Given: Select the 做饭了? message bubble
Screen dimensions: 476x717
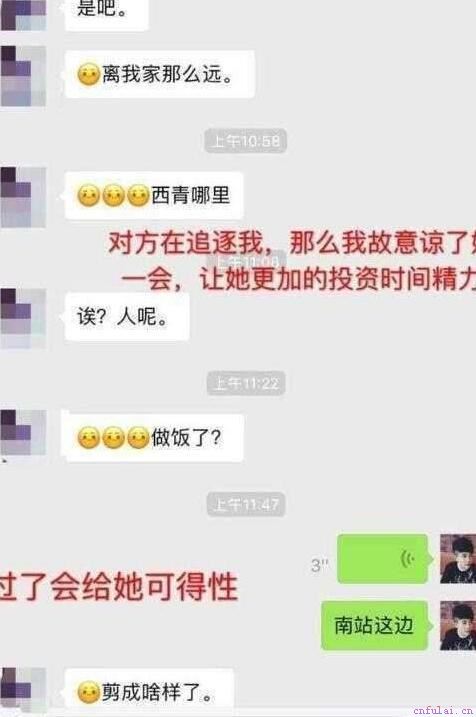Looking at the screenshot, I should click(x=152, y=438).
